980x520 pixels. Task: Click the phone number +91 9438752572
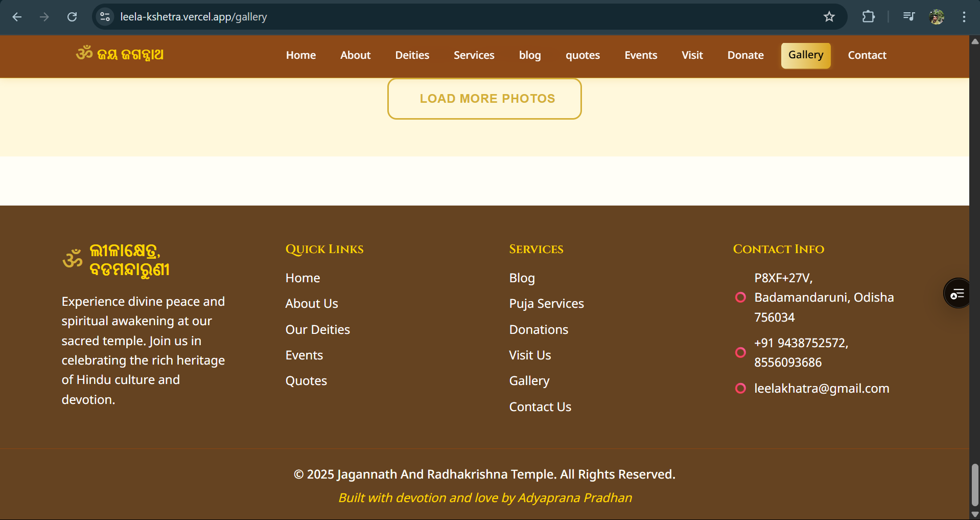tap(801, 343)
